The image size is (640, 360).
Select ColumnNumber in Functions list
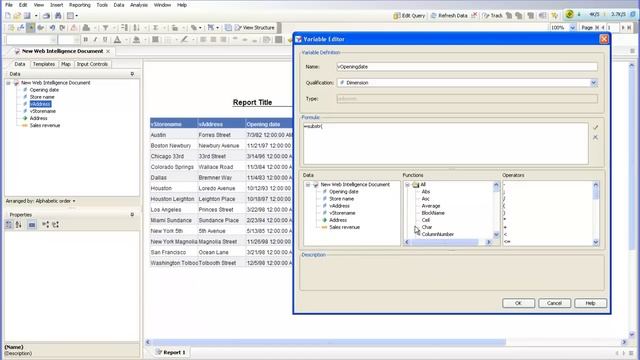438,235
